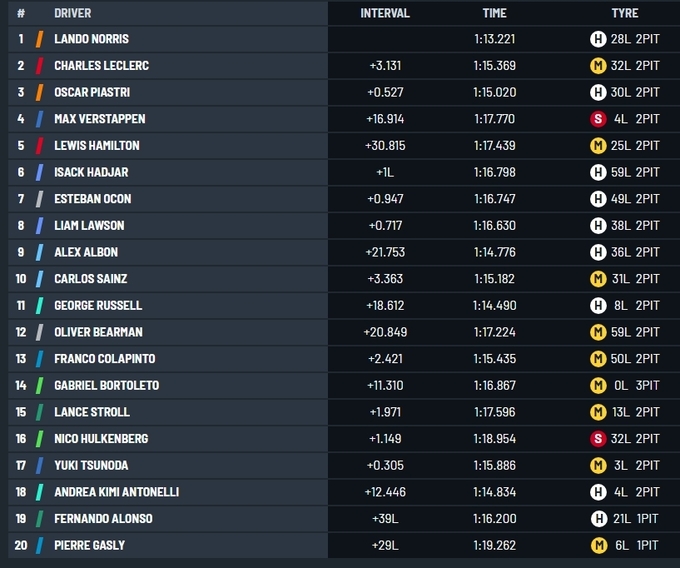Viewport: 680px width, 568px height.
Task: Sort by the TIME column header
Action: pos(494,13)
